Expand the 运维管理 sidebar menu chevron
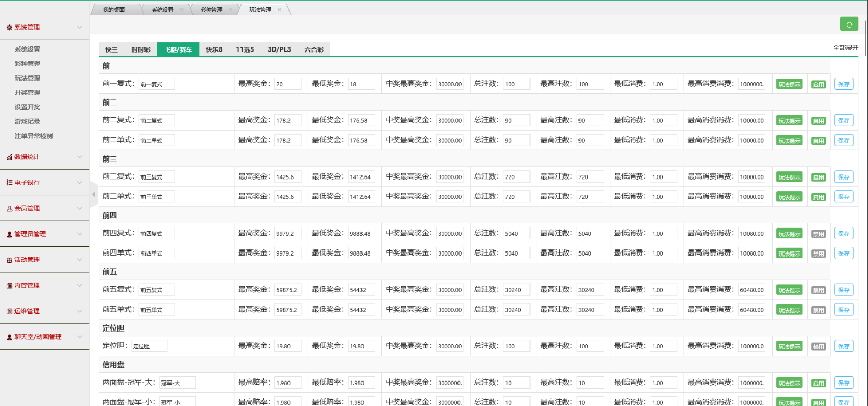The width and height of the screenshot is (868, 406). coord(79,311)
